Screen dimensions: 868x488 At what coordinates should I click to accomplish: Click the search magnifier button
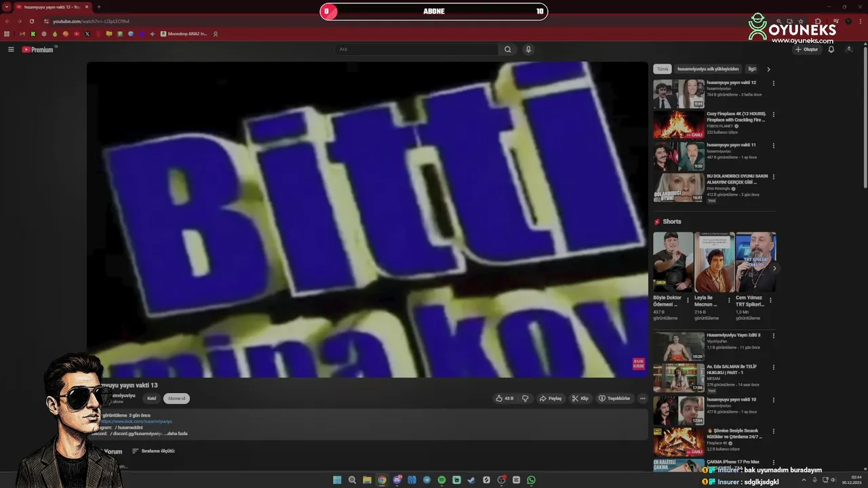pyautogui.click(x=507, y=49)
